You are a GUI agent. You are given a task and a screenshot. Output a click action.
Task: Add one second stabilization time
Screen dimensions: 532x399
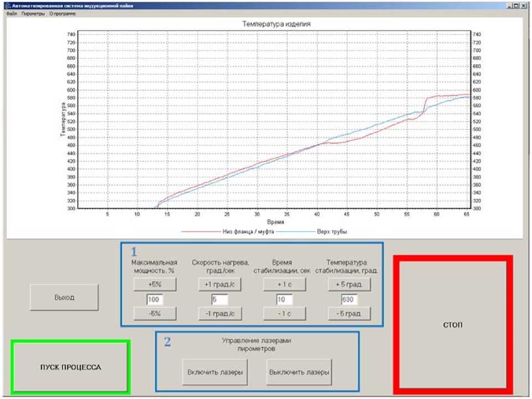point(284,284)
